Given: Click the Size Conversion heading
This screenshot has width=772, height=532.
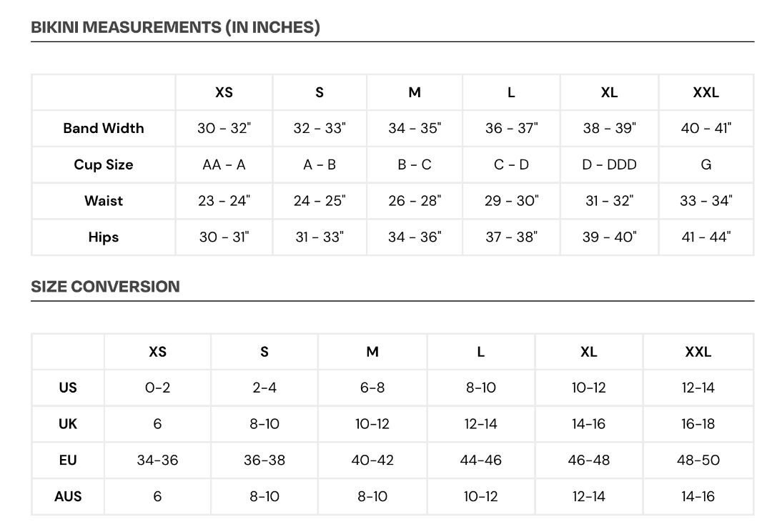Looking at the screenshot, I should point(105,287).
